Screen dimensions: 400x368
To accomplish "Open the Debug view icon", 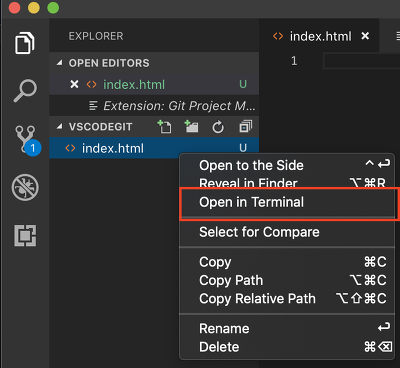I will click(x=25, y=187).
